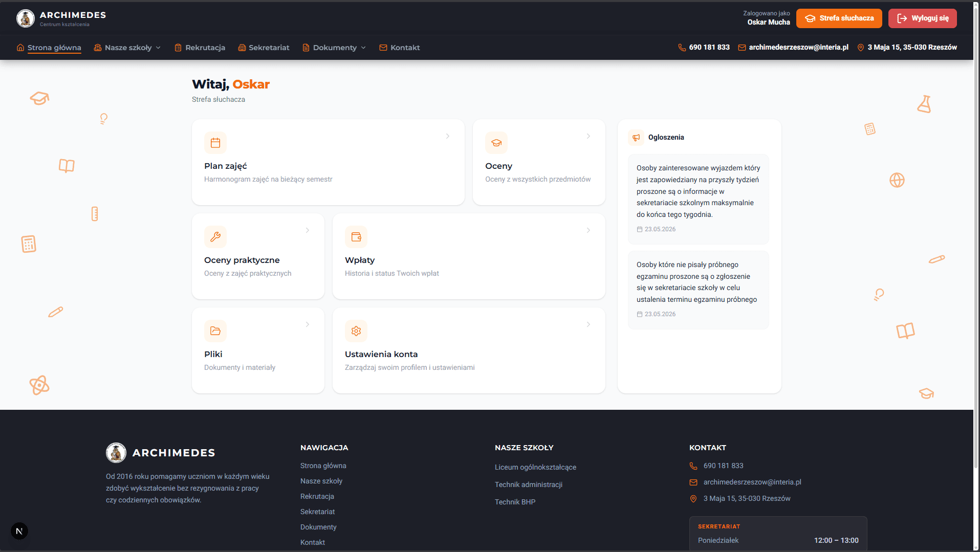Screen dimensions: 980x552
Task: Click the Archimedes logo in the footer
Action: click(x=116, y=453)
